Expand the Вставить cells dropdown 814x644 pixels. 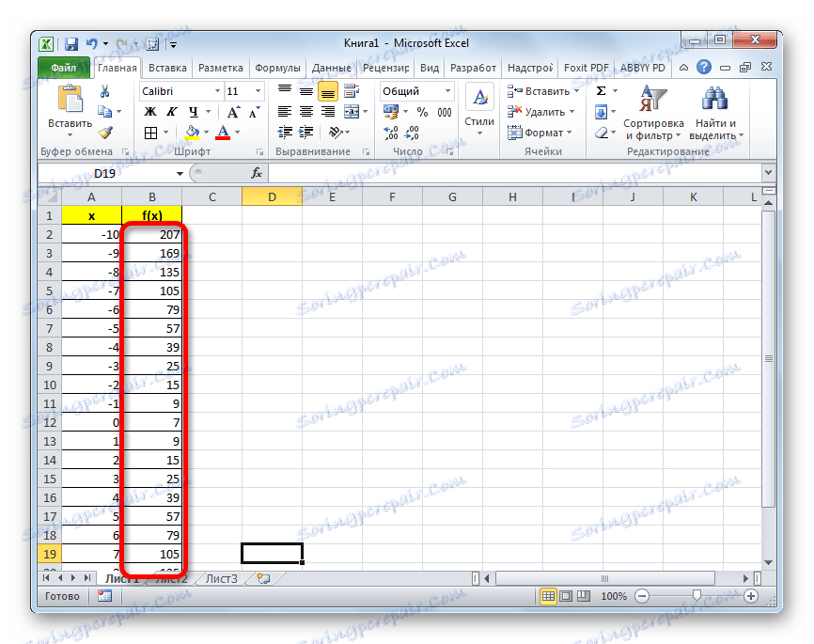[576, 91]
